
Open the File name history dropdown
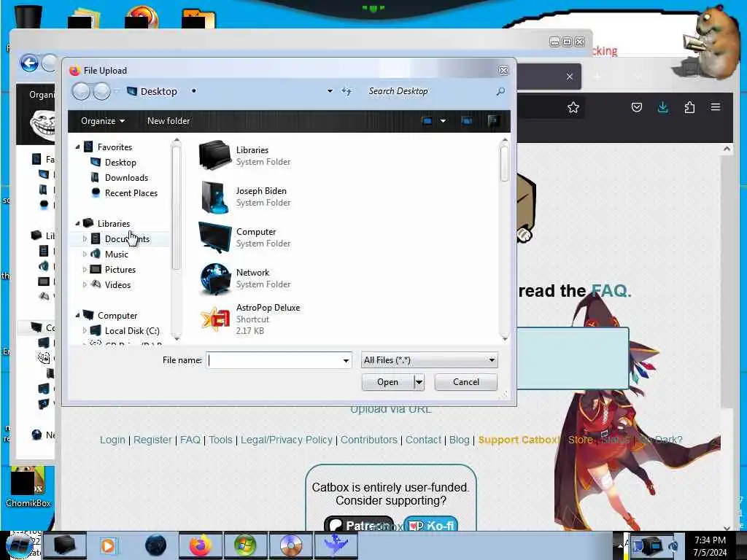[x=346, y=360]
